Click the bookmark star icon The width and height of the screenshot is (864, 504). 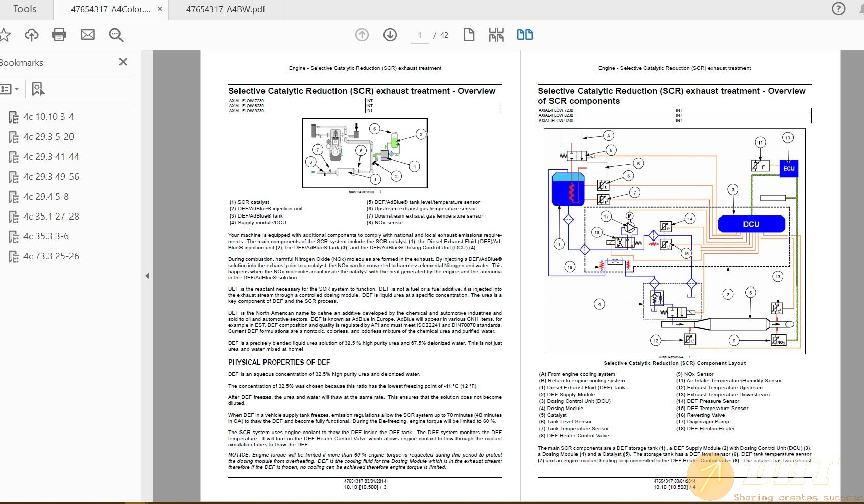click(x=5, y=35)
